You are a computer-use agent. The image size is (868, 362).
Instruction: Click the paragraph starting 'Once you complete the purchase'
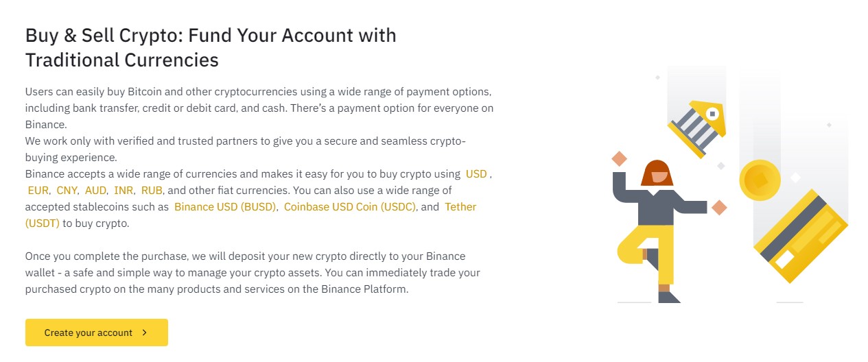253,272
